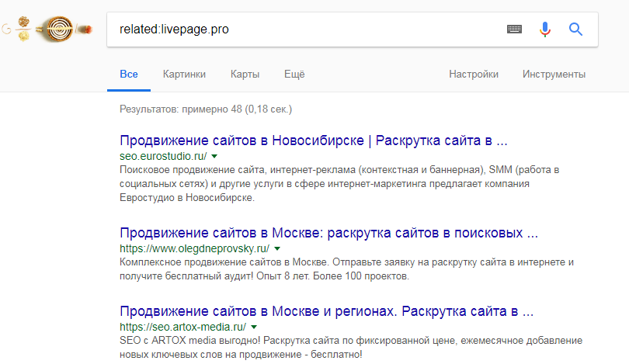Click the blue magnifier search button

575,29
